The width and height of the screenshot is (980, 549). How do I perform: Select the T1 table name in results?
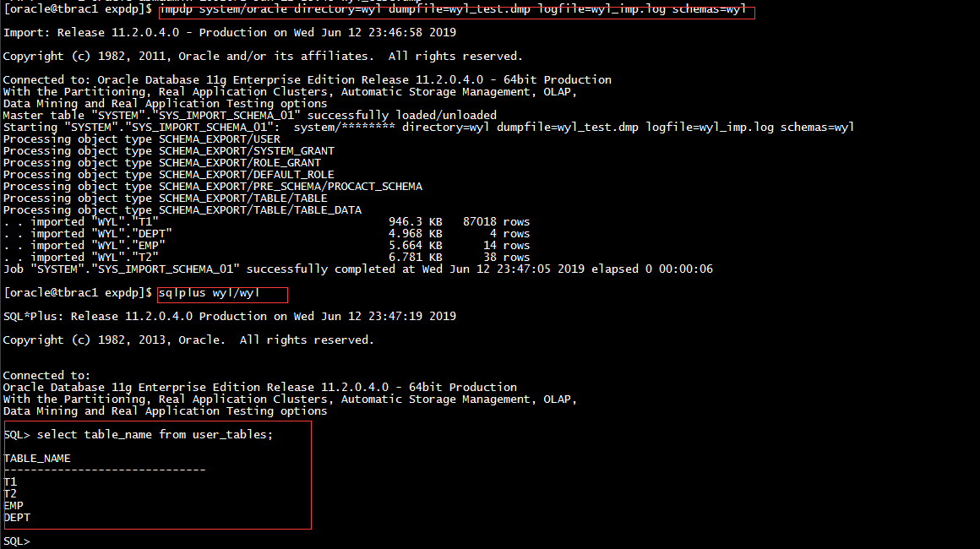tap(10, 481)
